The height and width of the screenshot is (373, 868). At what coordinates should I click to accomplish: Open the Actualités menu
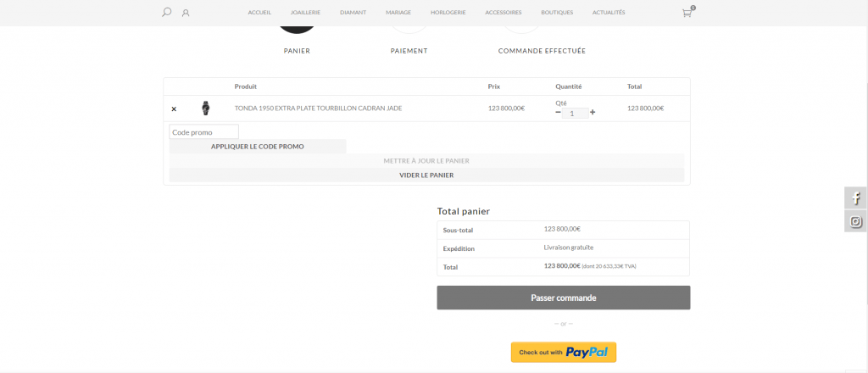click(x=609, y=12)
